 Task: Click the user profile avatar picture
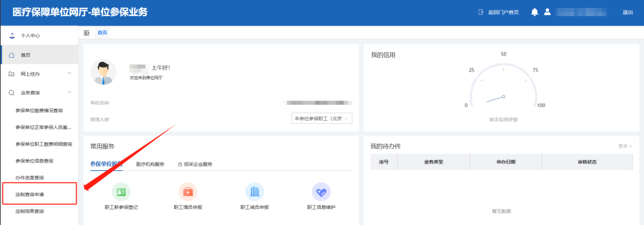[x=103, y=71]
